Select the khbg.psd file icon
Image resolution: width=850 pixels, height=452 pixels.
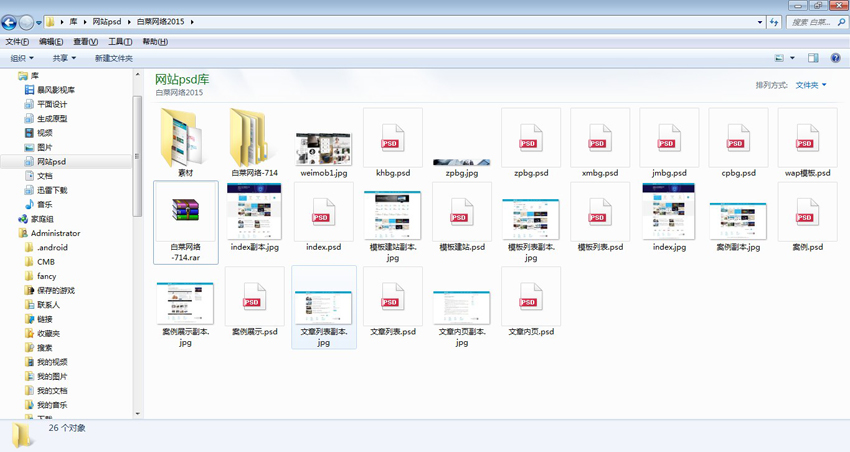(x=392, y=137)
